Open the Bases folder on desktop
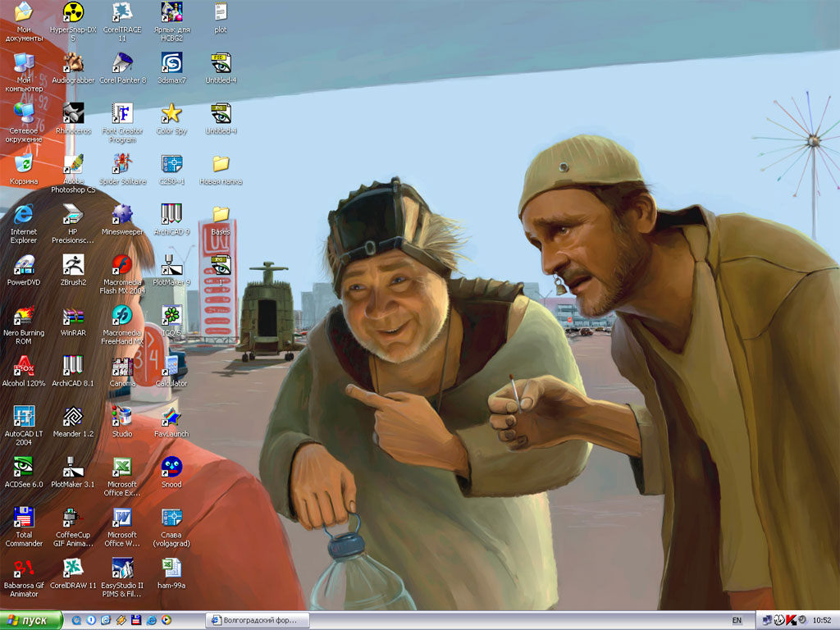 click(221, 215)
